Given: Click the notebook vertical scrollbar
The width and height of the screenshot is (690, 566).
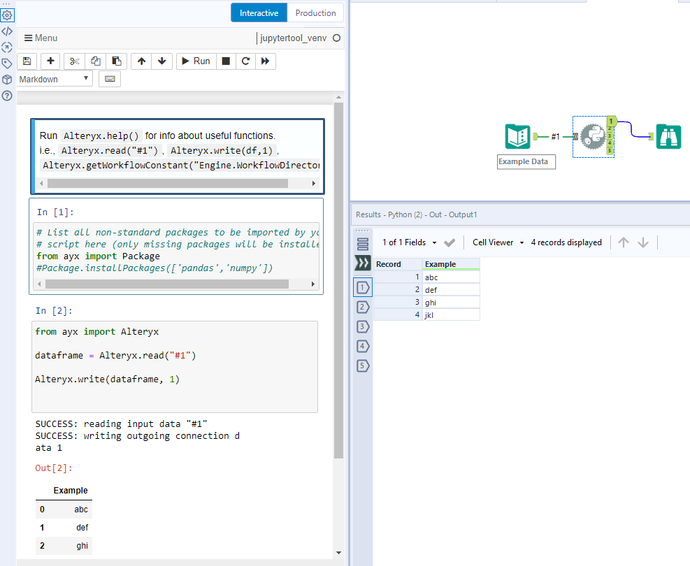Looking at the screenshot, I should (338, 280).
